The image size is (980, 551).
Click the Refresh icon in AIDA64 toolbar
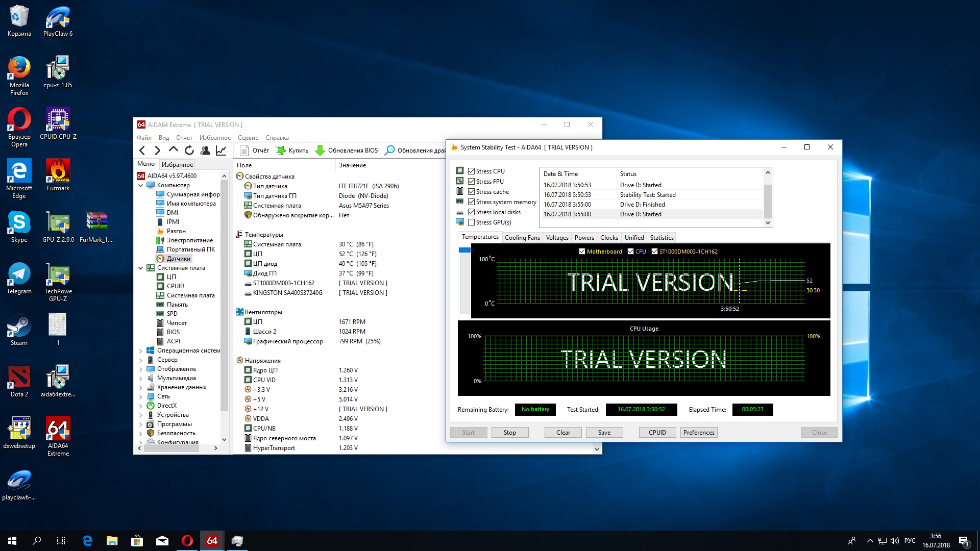[x=189, y=151]
